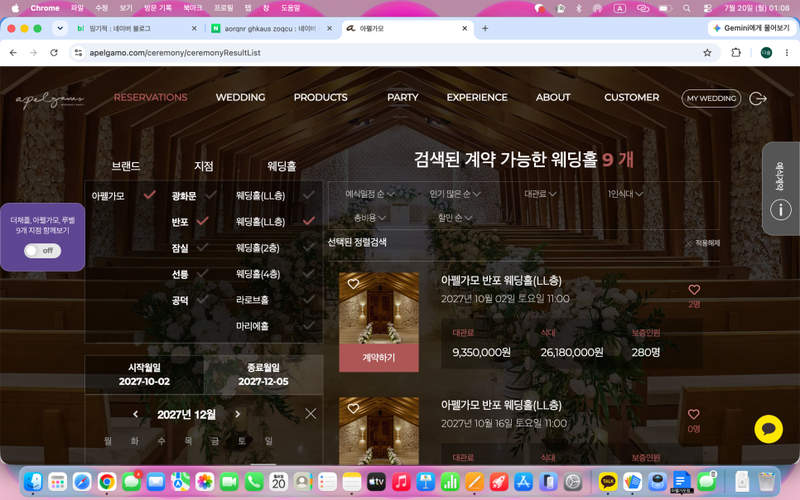800x500 pixels.
Task: Open Finder in the Dock
Action: coord(33,481)
